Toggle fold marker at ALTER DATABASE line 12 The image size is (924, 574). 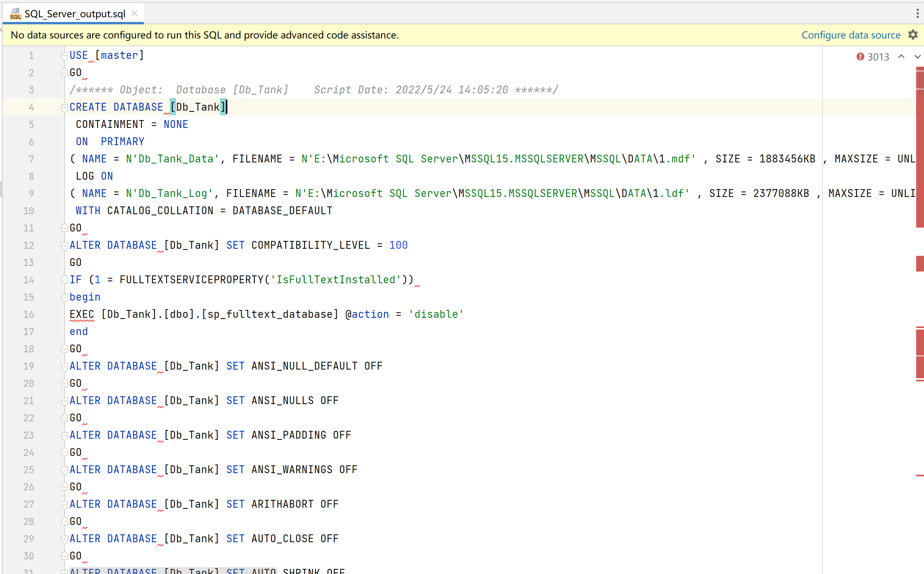[x=65, y=246]
